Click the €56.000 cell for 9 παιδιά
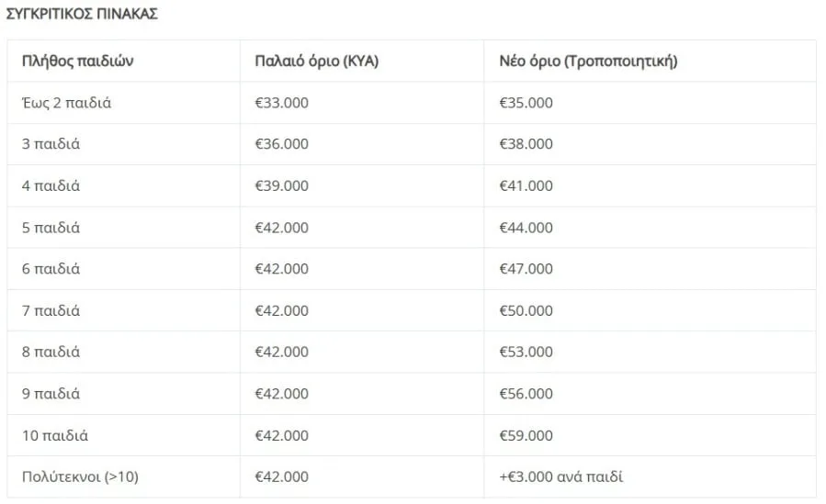The height and width of the screenshot is (504, 826). [526, 394]
